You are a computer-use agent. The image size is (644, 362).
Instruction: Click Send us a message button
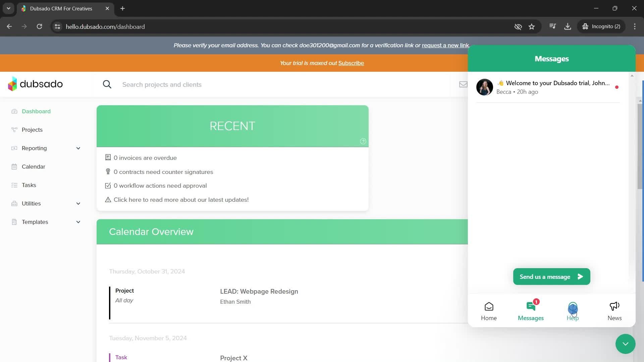pyautogui.click(x=551, y=277)
